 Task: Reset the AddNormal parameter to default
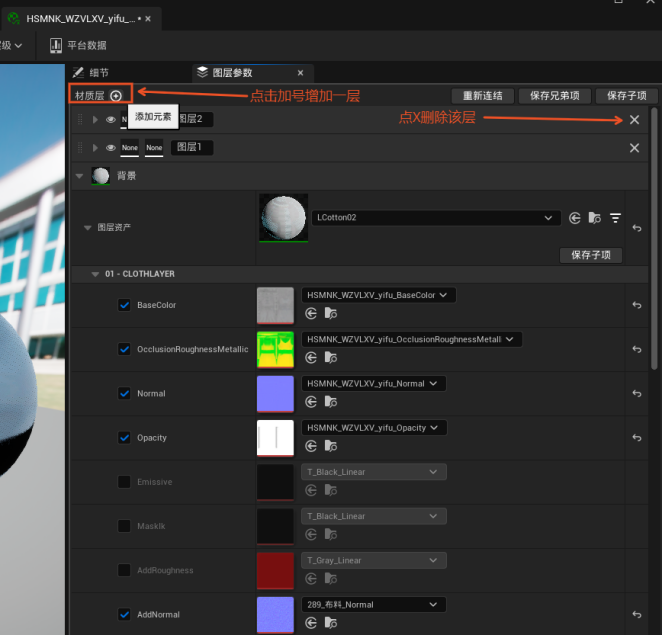tap(637, 615)
